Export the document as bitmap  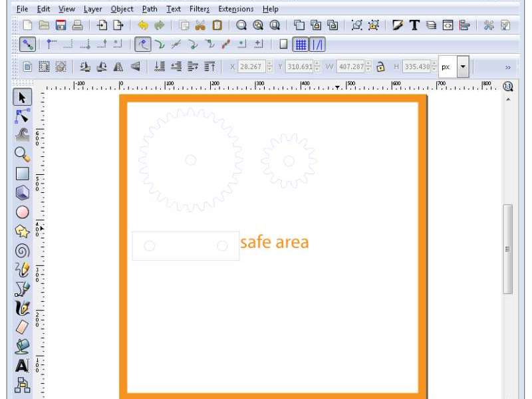[118, 25]
